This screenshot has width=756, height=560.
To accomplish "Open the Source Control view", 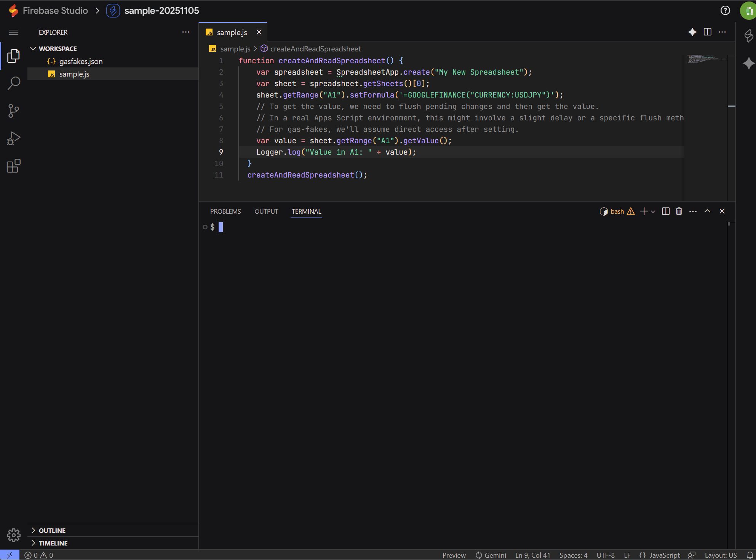I will point(14,111).
